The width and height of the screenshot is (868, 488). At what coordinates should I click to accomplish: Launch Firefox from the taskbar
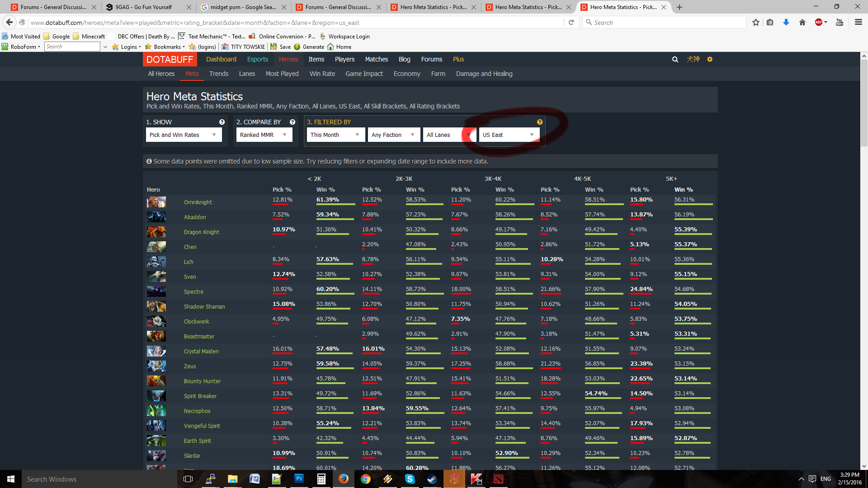pos(344,479)
